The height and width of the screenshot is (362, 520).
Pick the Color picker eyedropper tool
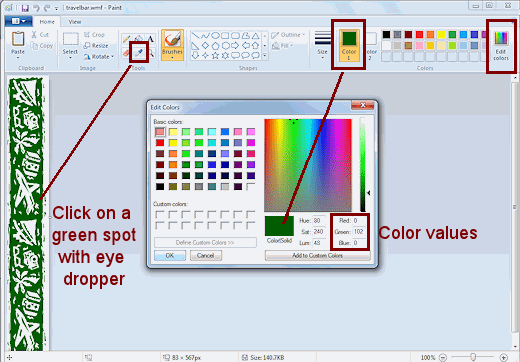pos(139,52)
